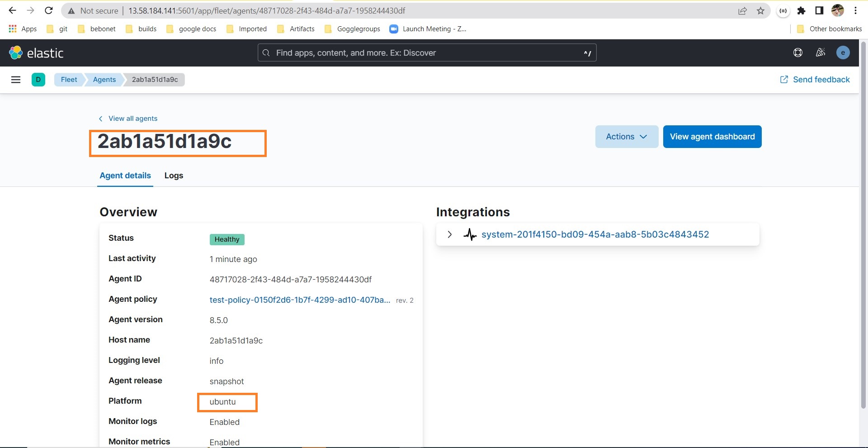Viewport: 868px width, 448px height.
Task: Open the test-policy agent policy link
Action: [x=299, y=300]
